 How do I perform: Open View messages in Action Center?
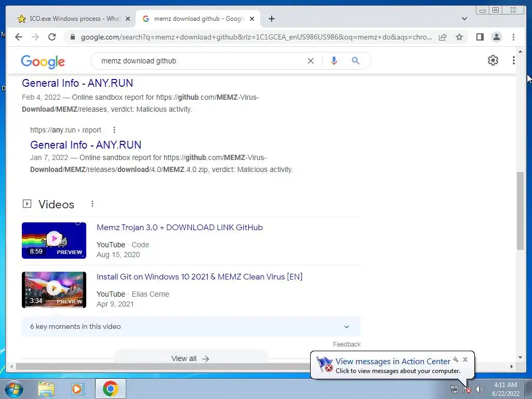(393, 362)
